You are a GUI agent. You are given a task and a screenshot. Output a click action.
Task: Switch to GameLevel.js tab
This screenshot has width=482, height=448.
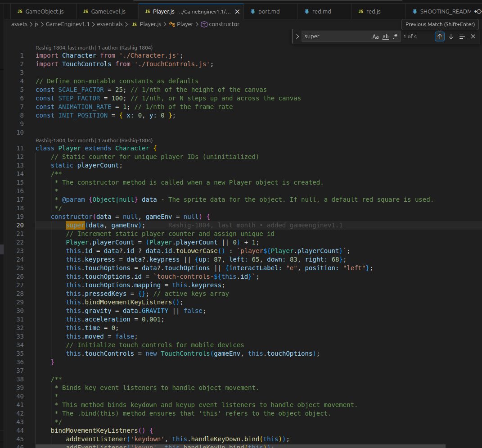pyautogui.click(x=104, y=12)
